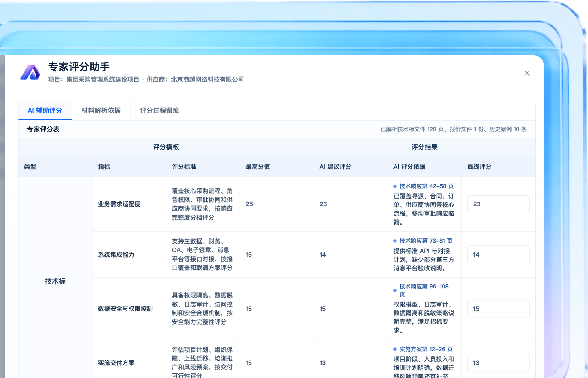Click the app logo beside 专家评分助手
Viewport: 588px width, 378px height.
click(x=30, y=72)
